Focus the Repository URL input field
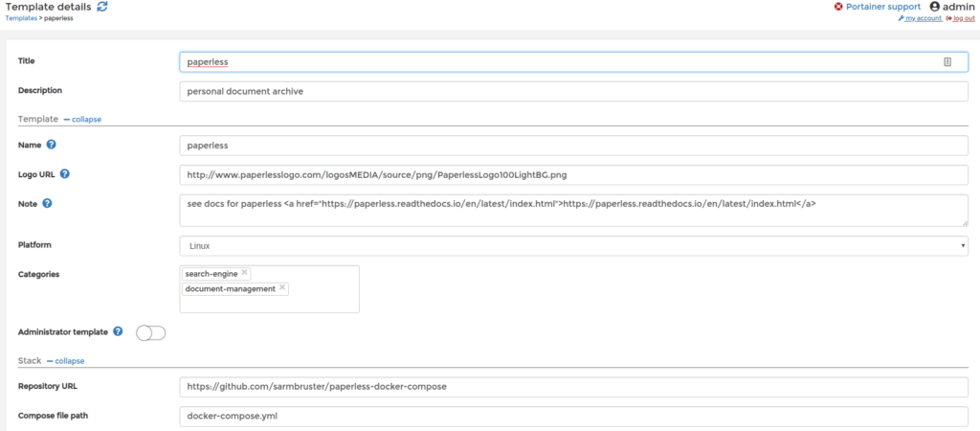Image resolution: width=980 pixels, height=431 pixels. [574, 387]
